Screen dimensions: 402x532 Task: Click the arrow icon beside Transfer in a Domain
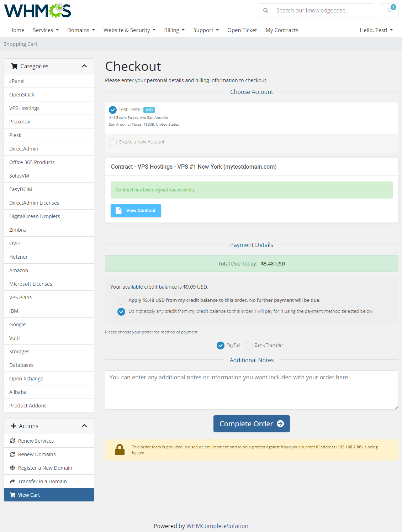(x=12, y=481)
